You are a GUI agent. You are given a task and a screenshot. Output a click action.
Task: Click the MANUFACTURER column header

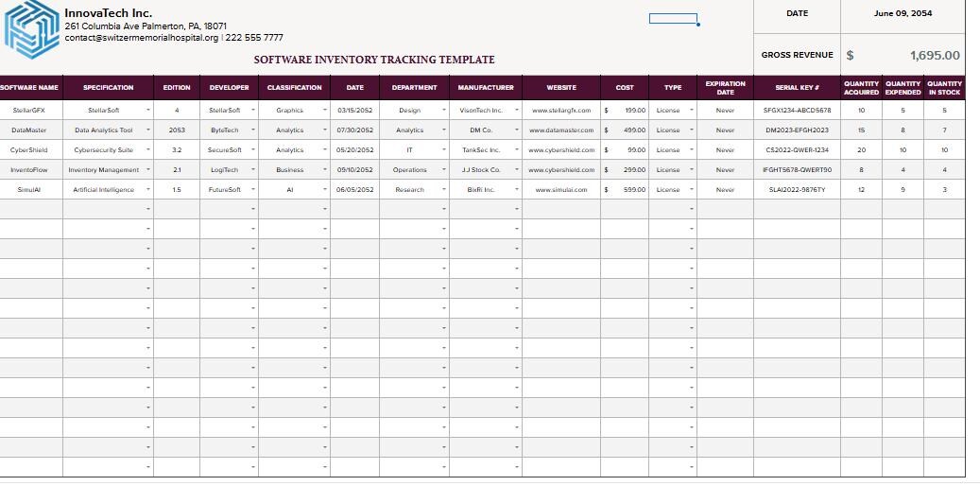point(486,88)
